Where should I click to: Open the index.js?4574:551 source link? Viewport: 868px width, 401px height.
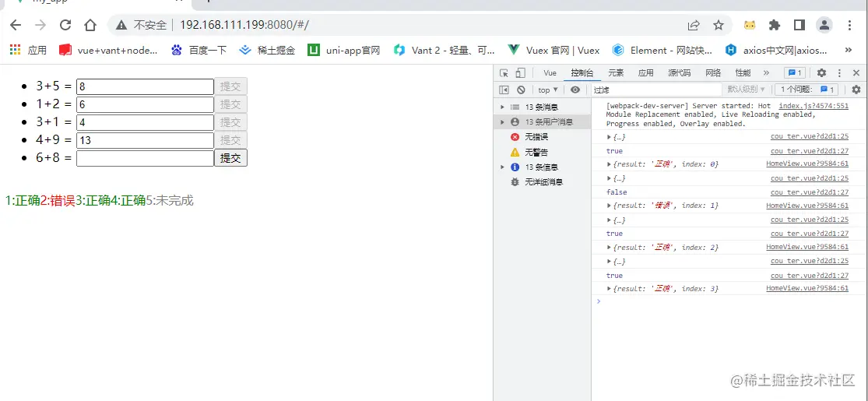click(814, 106)
